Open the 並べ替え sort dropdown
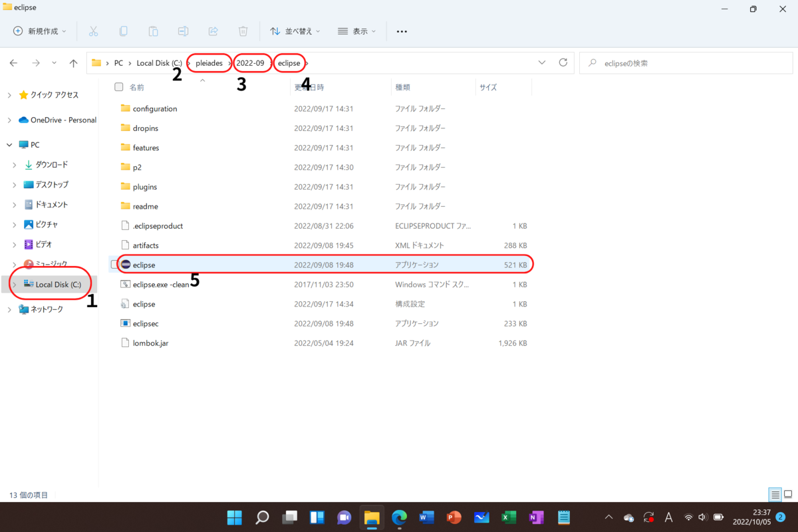Viewport: 798px width, 532px height. point(295,31)
